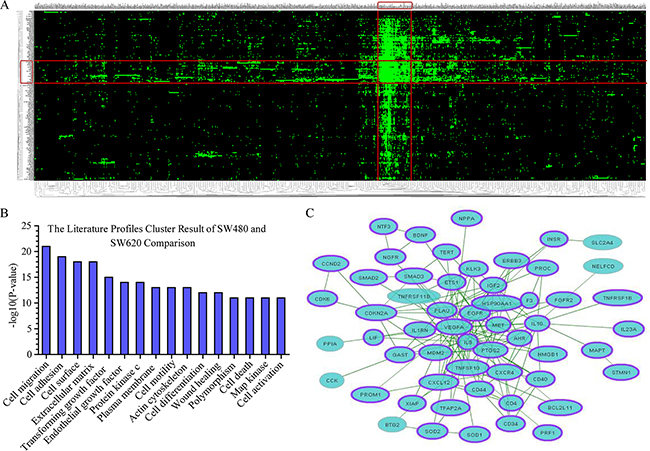
Task: Click the CCK node
Action: 332,380
